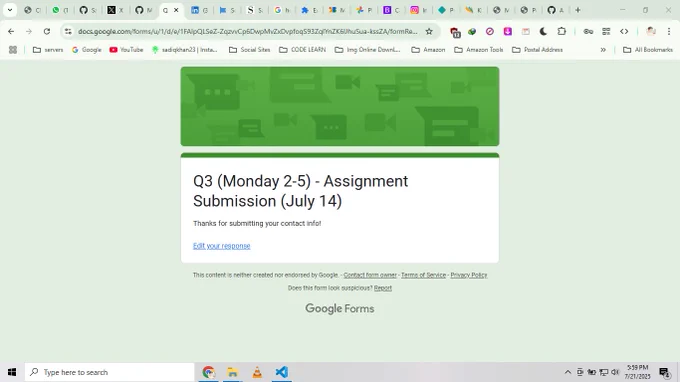
Task: Open the Terms of Service link
Action: (423, 275)
